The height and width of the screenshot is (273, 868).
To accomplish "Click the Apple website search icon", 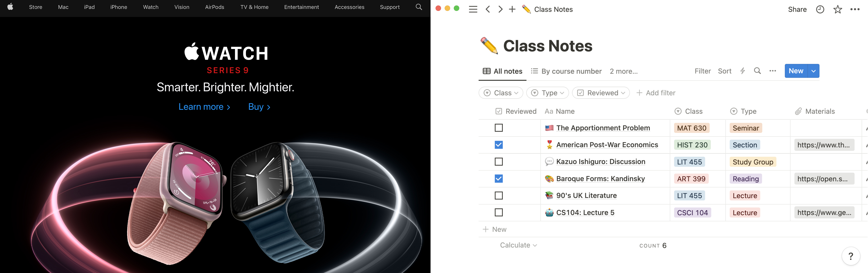I will [419, 7].
